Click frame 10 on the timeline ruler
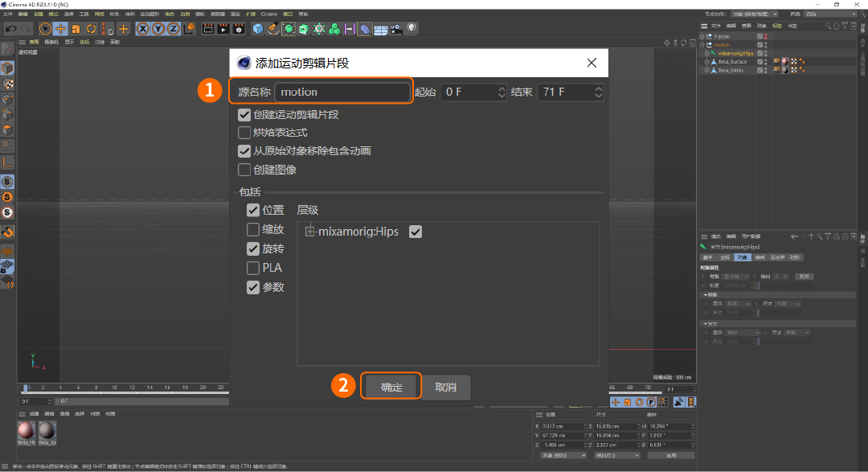 114,388
